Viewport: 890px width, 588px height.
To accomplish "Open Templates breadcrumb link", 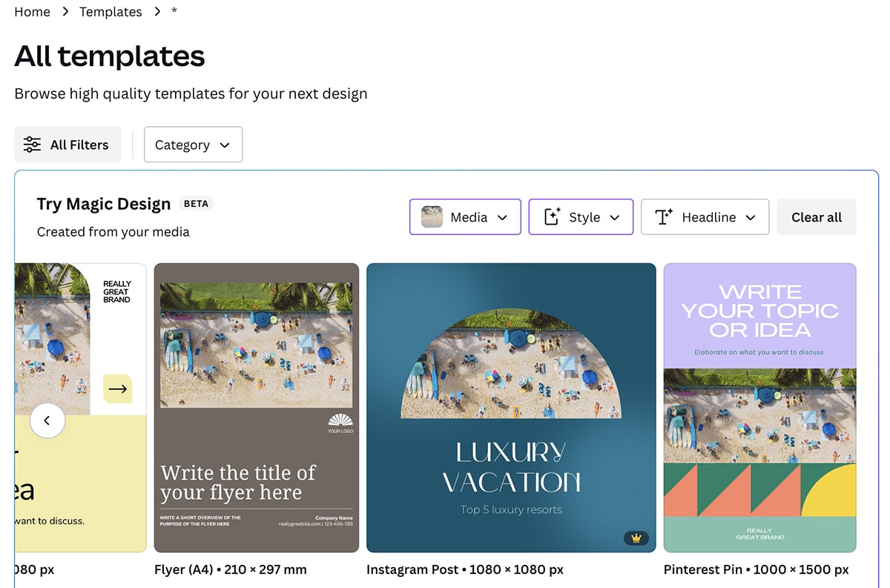I will [111, 12].
